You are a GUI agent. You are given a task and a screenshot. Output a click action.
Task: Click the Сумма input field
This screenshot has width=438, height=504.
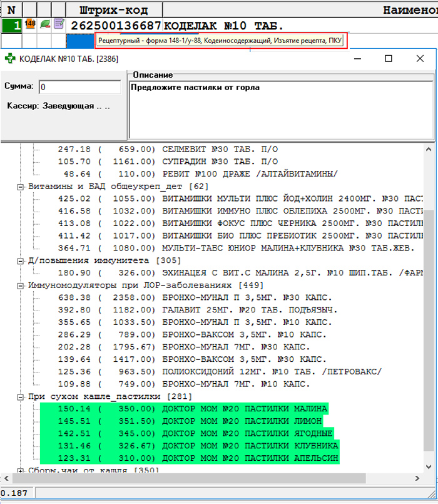(x=80, y=87)
